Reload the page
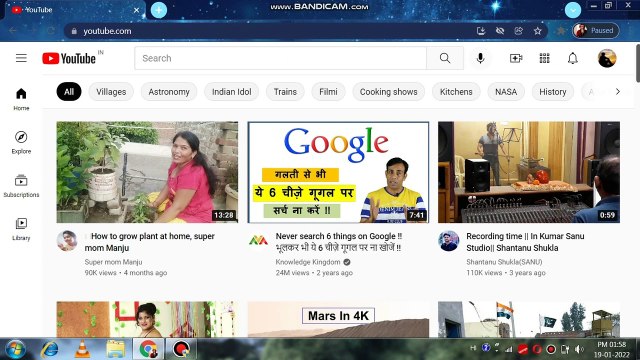The width and height of the screenshot is (640, 360). tap(51, 31)
